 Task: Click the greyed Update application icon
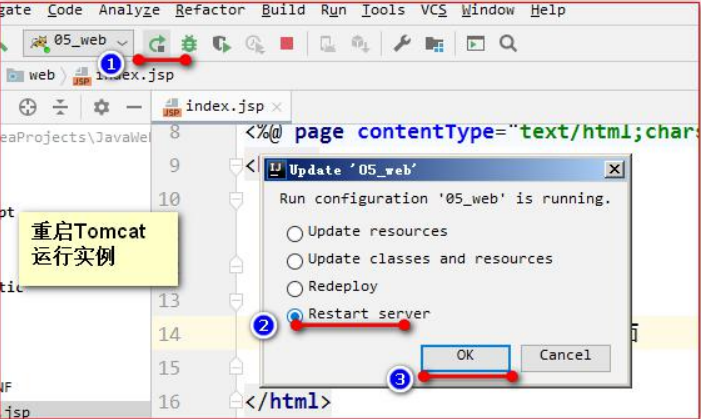point(360,44)
